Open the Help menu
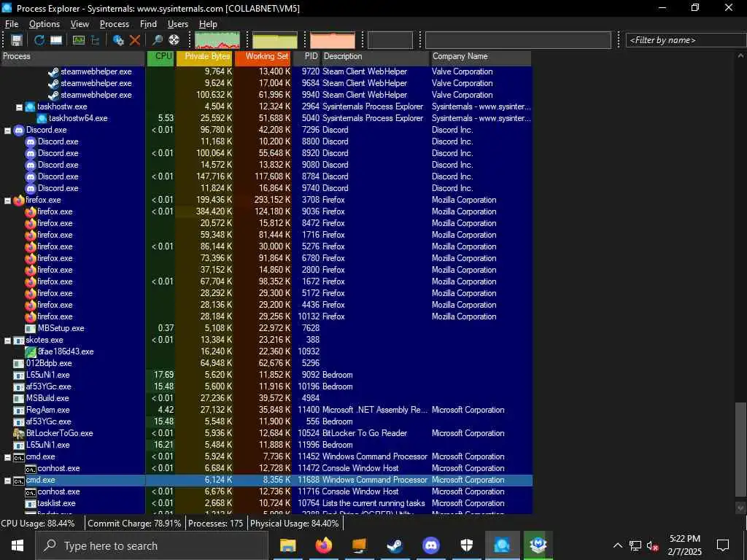The image size is (747, 560). click(x=208, y=24)
